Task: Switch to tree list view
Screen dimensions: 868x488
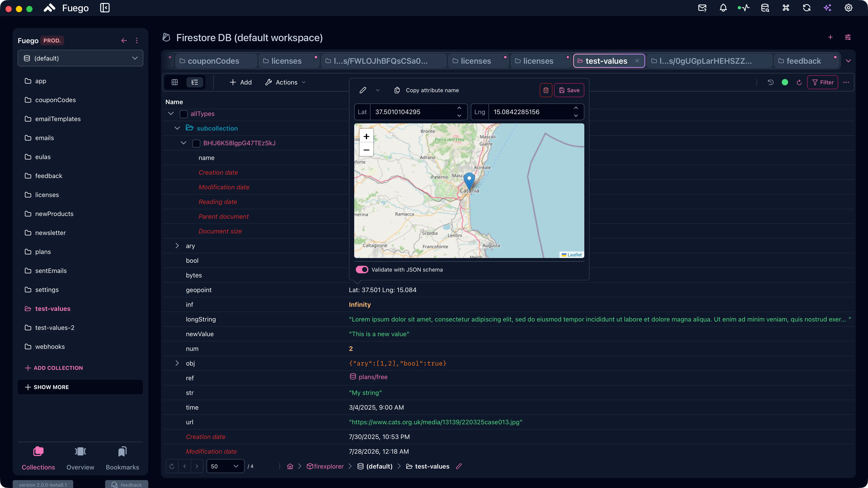Action: 195,82
